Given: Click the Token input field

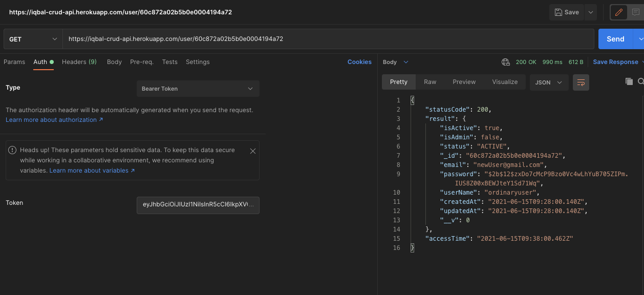Looking at the screenshot, I should click(x=198, y=205).
